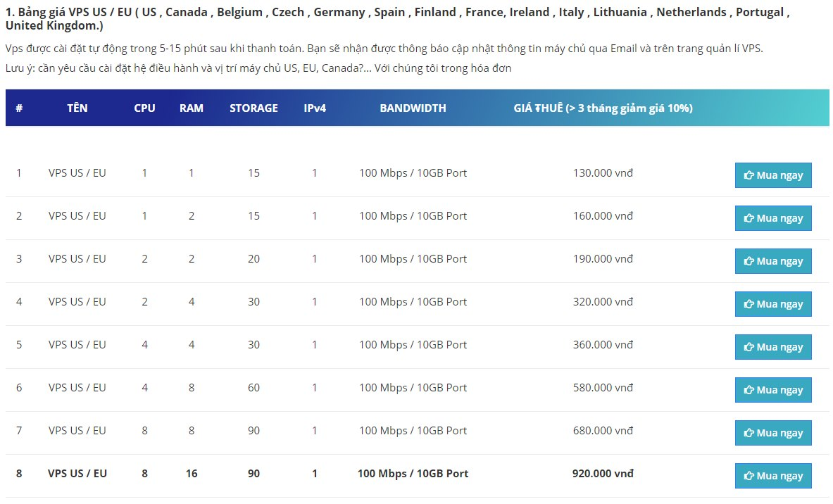This screenshot has height=504, width=833.
Task: Click the hand icon on the 130.000 vnđ row
Action: pos(749,176)
